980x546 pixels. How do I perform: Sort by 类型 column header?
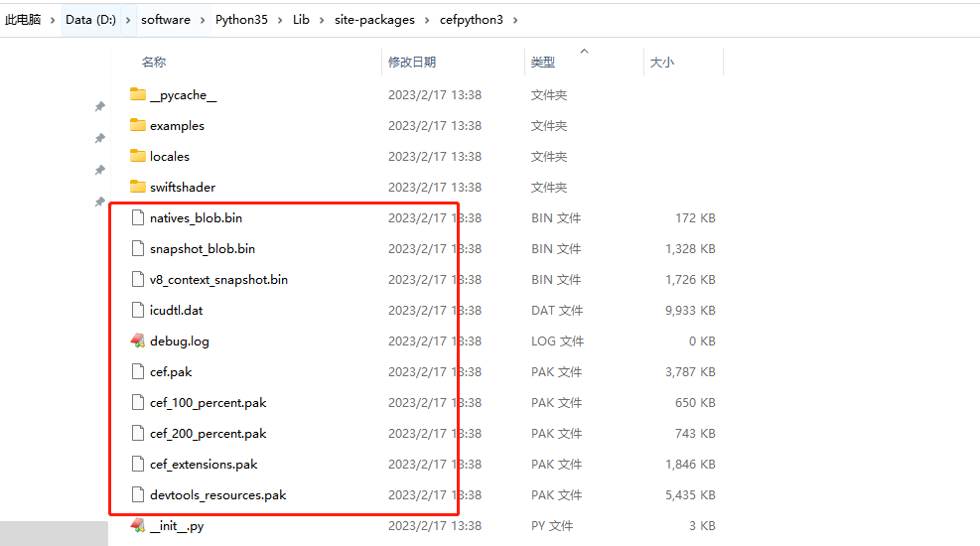pyautogui.click(x=542, y=62)
